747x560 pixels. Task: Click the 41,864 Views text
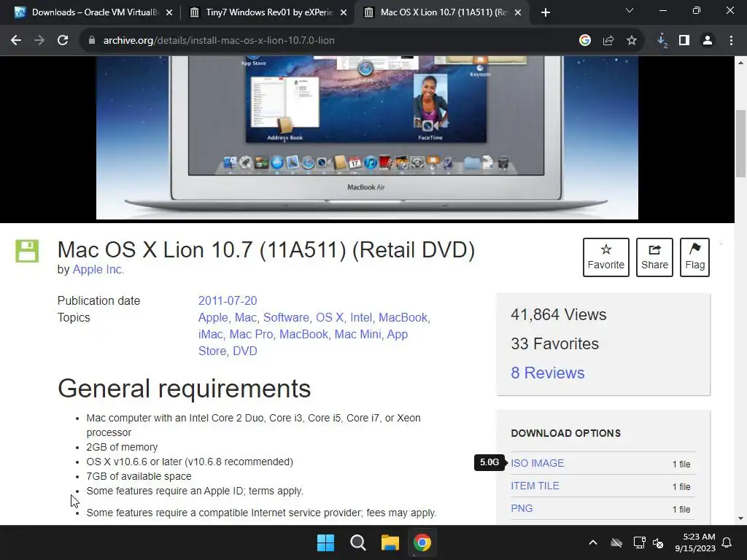[x=558, y=315]
